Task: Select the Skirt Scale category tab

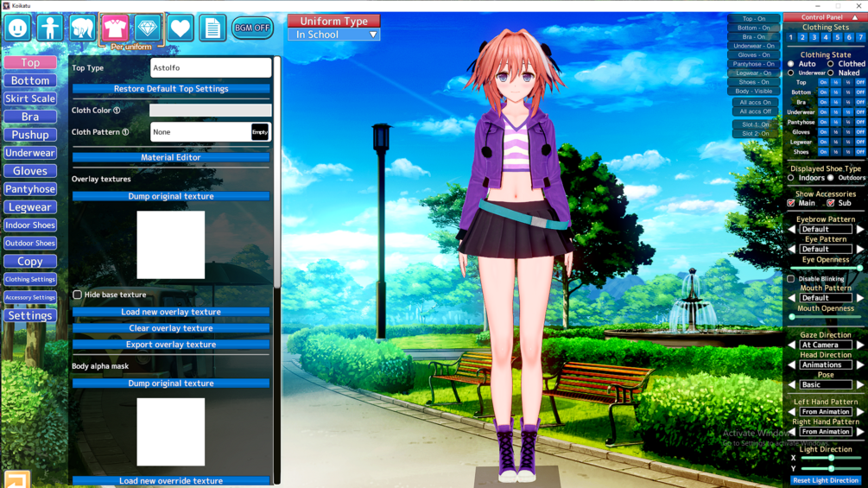Action: click(x=30, y=98)
